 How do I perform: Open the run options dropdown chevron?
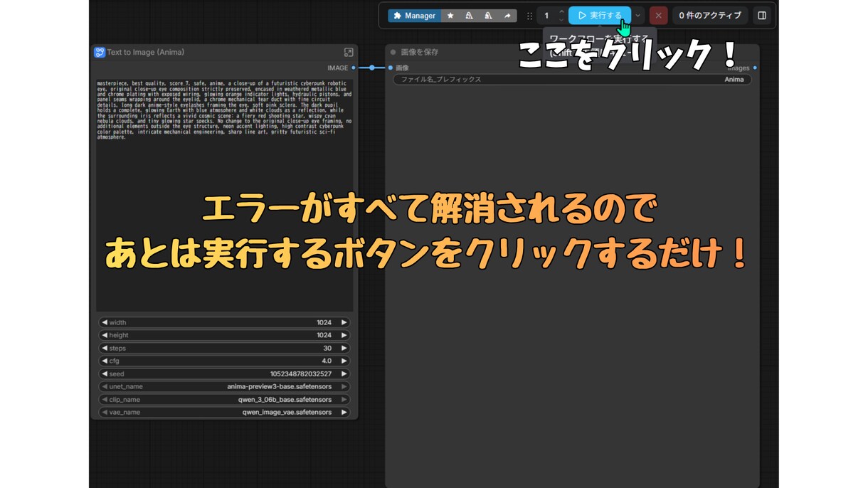tap(638, 16)
